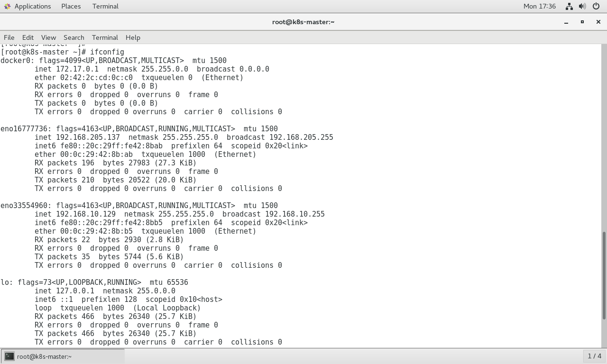Click inet6 address fe80::20c:29ff:fe42:8bb5
Screen dimensions: 607x364
click(x=111, y=223)
